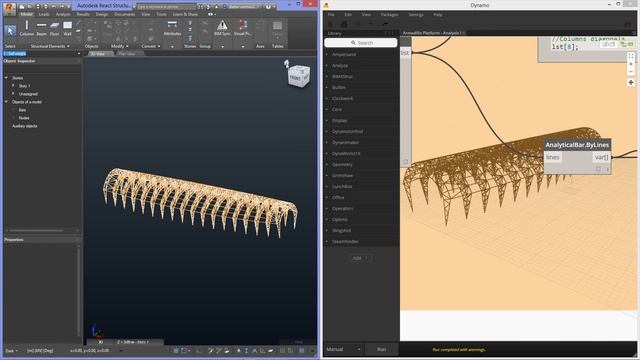Image resolution: width=640 pixels, height=360 pixels.
Task: Open the Manual run mode dropdown
Action: pyautogui.click(x=344, y=349)
